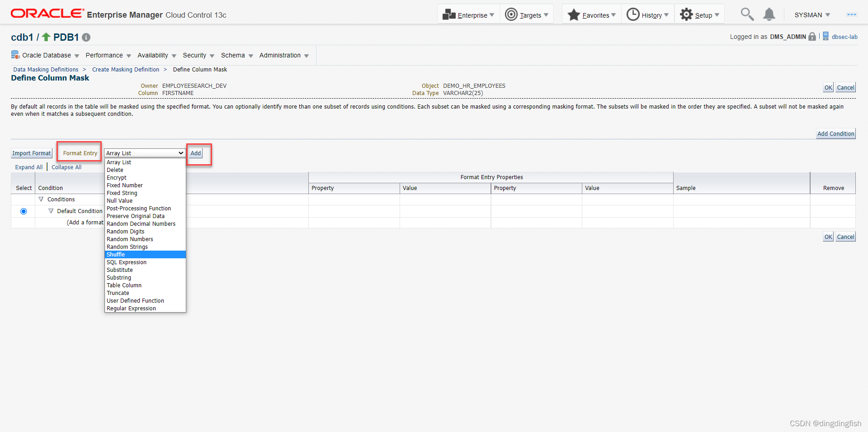This screenshot has width=868, height=432.
Task: Click the PDB1 info icon
Action: pos(86,38)
